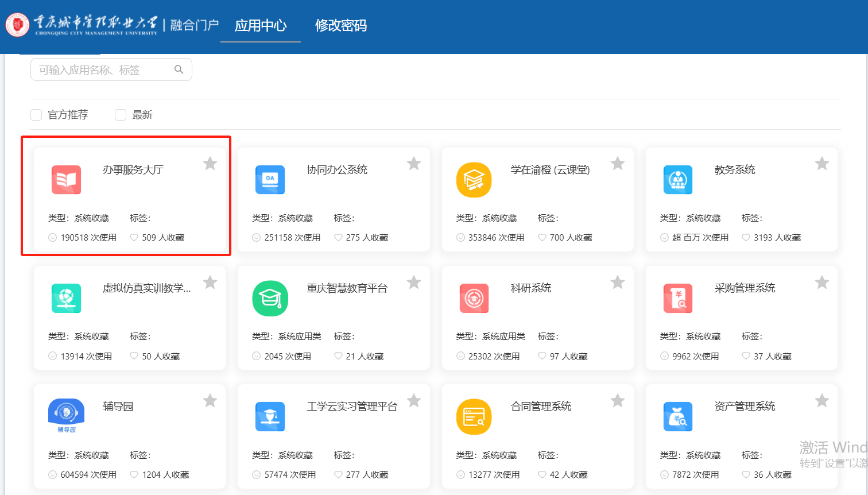Open the 教务系统 blue icon

pos(678,180)
